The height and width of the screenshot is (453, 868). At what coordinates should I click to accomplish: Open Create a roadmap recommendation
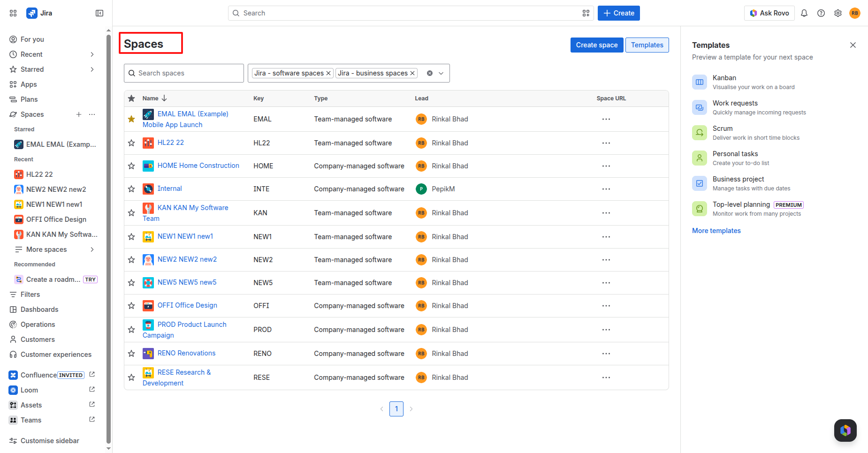coord(55,279)
